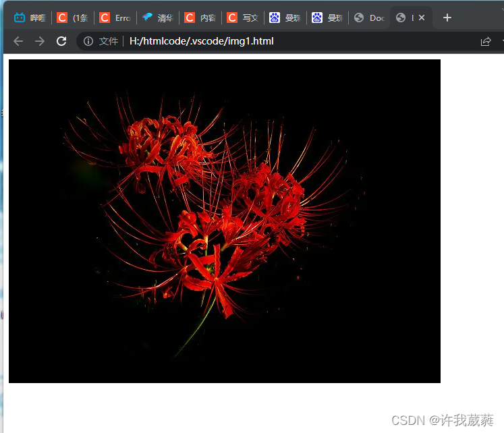Screen dimensions: 504x433
Task: View site information via the info icon
Action: coord(88,41)
